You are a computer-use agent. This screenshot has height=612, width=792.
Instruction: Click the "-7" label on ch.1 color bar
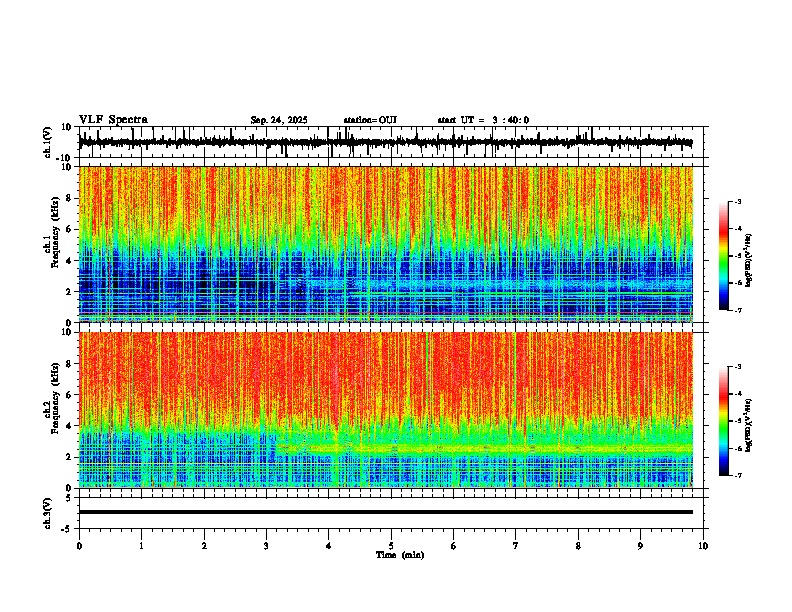[738, 311]
